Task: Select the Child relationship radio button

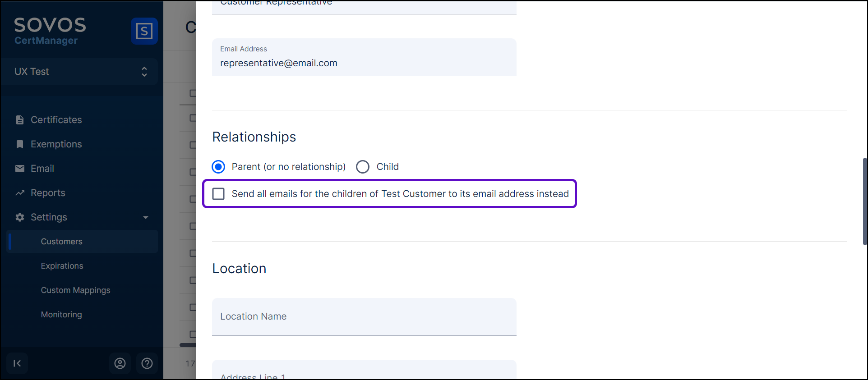Action: coord(363,167)
